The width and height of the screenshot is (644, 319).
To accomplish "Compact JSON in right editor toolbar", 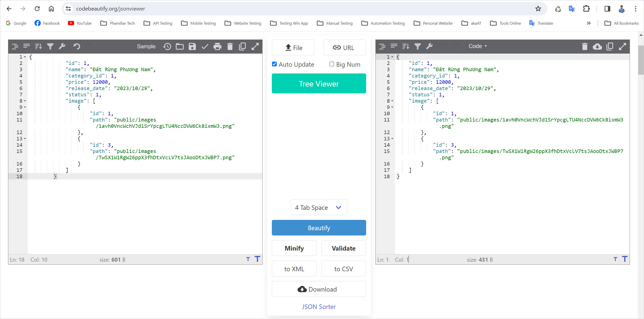I will pyautogui.click(x=394, y=46).
